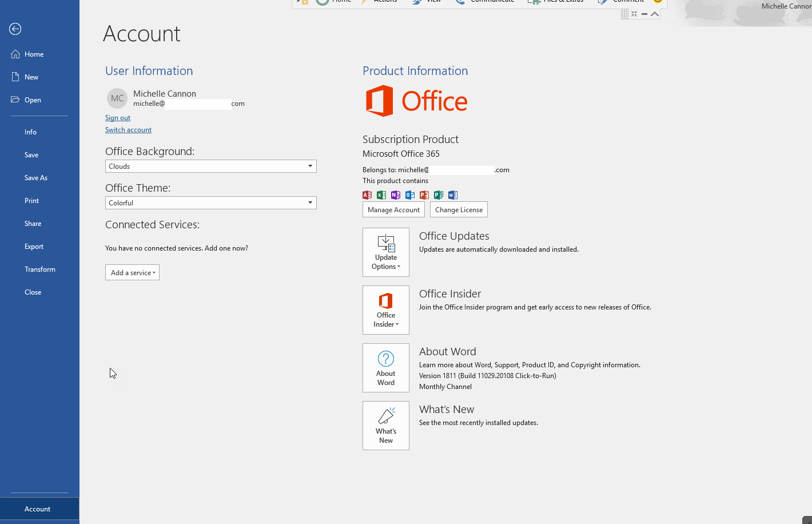Screen dimensions: 812x524
Task: Click the OneNote app icon
Action: 396,195
